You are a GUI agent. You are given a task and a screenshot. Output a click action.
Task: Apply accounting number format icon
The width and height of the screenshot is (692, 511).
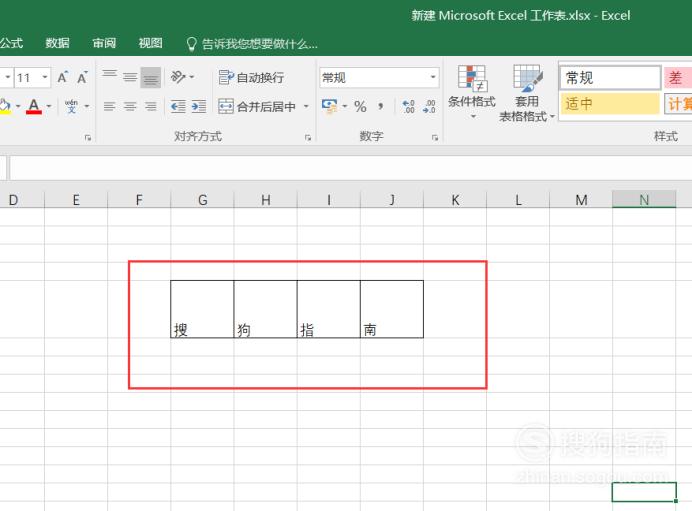tap(329, 106)
